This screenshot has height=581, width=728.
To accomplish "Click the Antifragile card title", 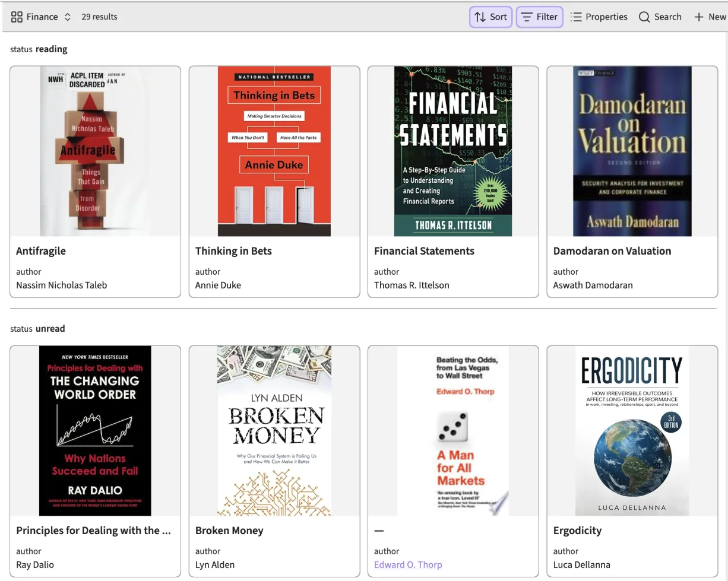I will click(x=41, y=251).
